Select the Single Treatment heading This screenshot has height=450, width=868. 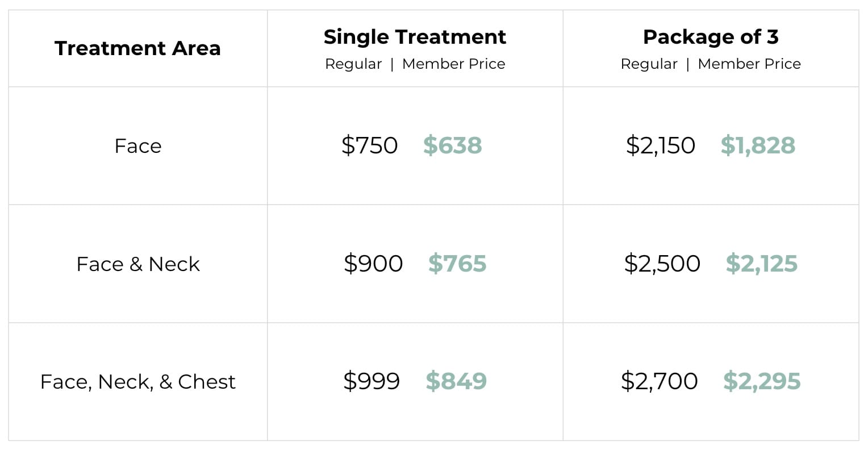point(415,37)
